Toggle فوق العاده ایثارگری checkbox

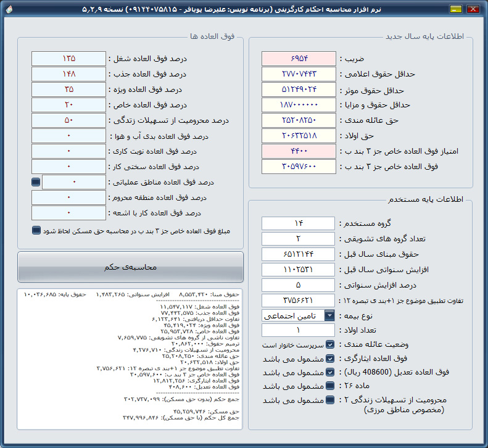pyautogui.click(x=330, y=359)
